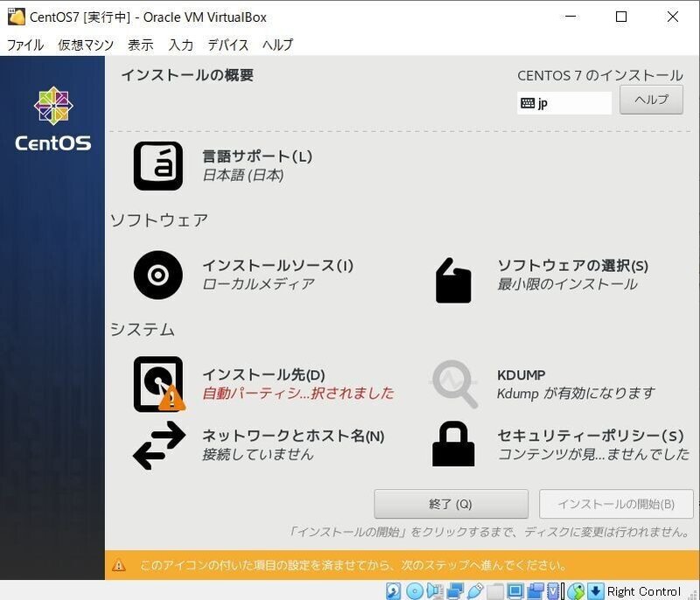
Task: Click the CentOS logo in sidebar
Action: click(x=53, y=119)
